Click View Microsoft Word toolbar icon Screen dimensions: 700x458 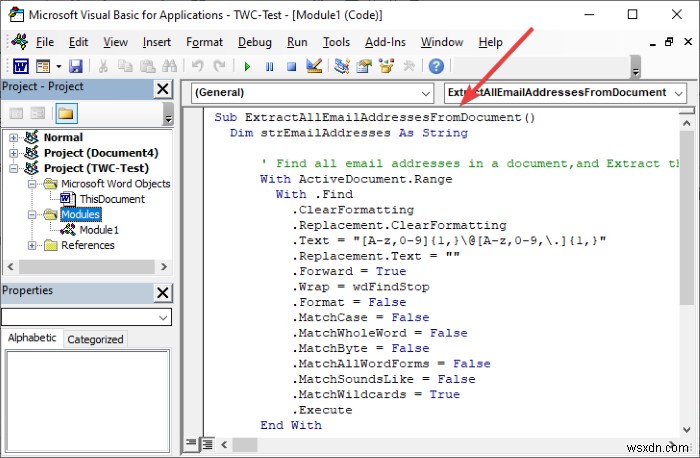[21, 67]
